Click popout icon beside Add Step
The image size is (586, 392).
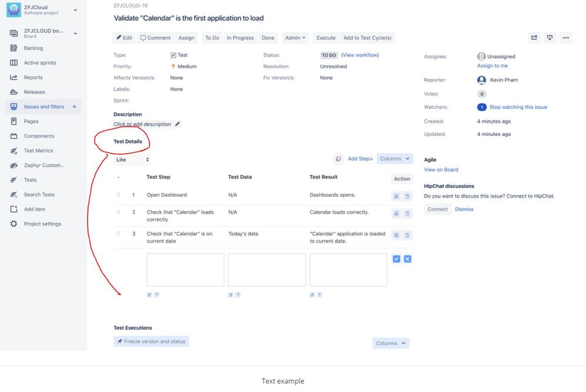tap(338, 159)
